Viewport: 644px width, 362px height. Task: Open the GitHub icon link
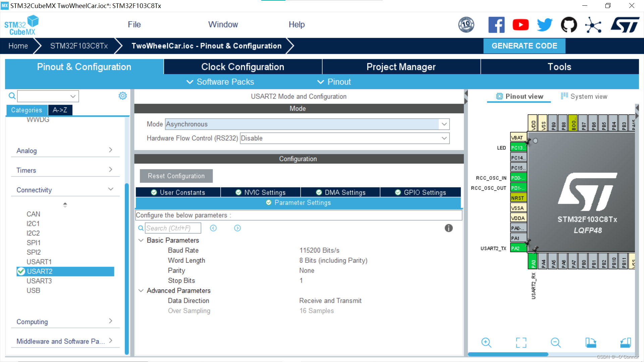click(x=569, y=25)
